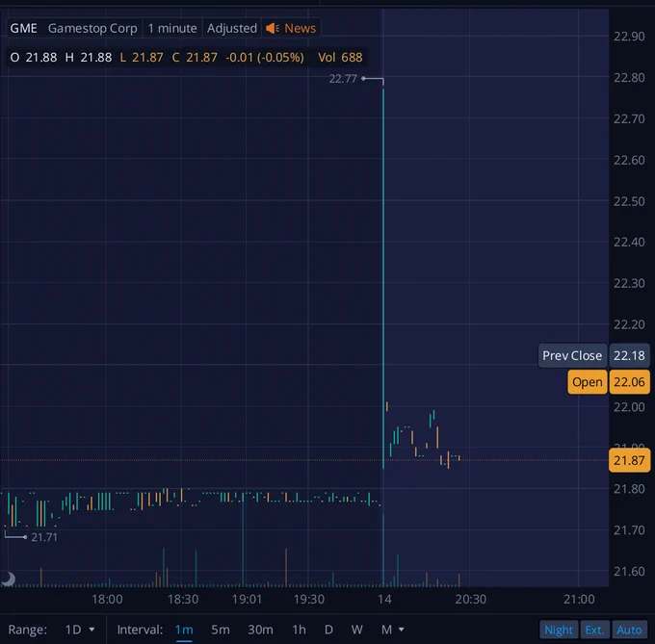Open the News link
Viewport: 655px width, 644px height.
[x=300, y=28]
